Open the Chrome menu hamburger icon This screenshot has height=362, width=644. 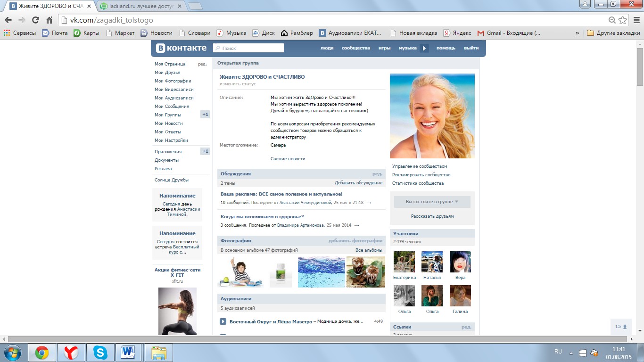click(x=636, y=20)
